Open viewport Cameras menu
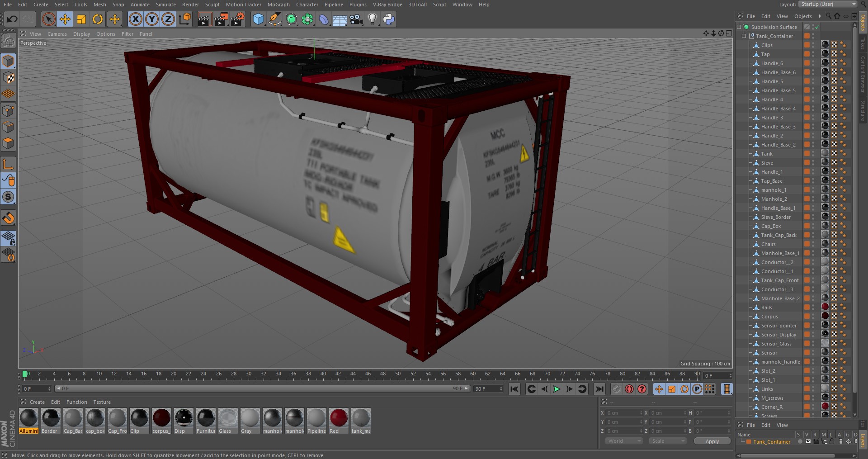This screenshot has width=868, height=459. [57, 34]
